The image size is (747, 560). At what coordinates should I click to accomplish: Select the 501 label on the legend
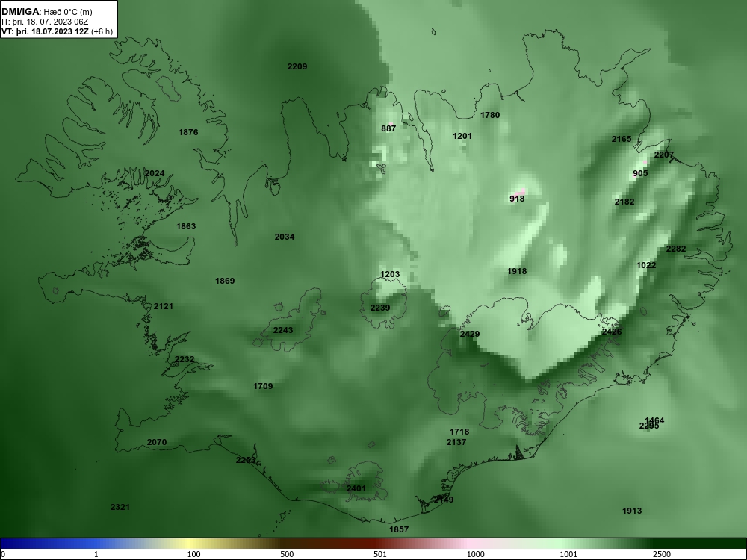[x=379, y=554]
